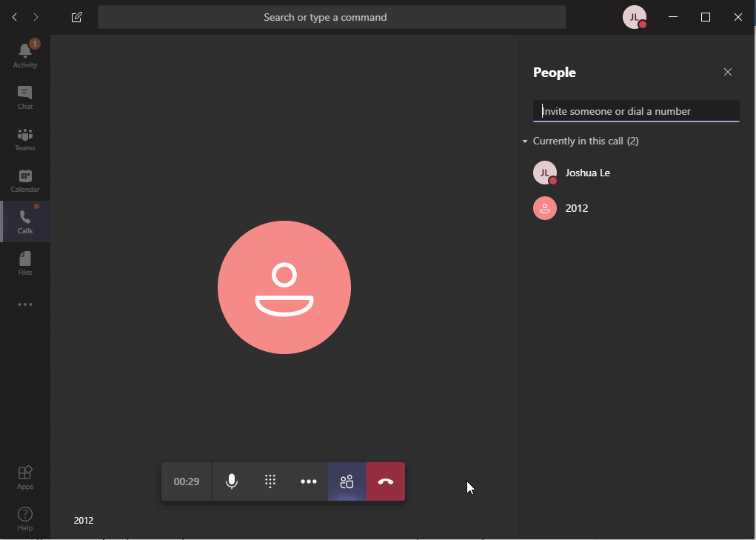Open the Calendar section
The height and width of the screenshot is (540, 756).
(x=25, y=180)
